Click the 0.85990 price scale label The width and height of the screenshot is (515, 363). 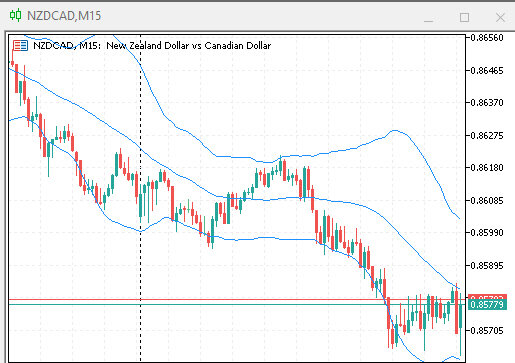pyautogui.click(x=487, y=233)
